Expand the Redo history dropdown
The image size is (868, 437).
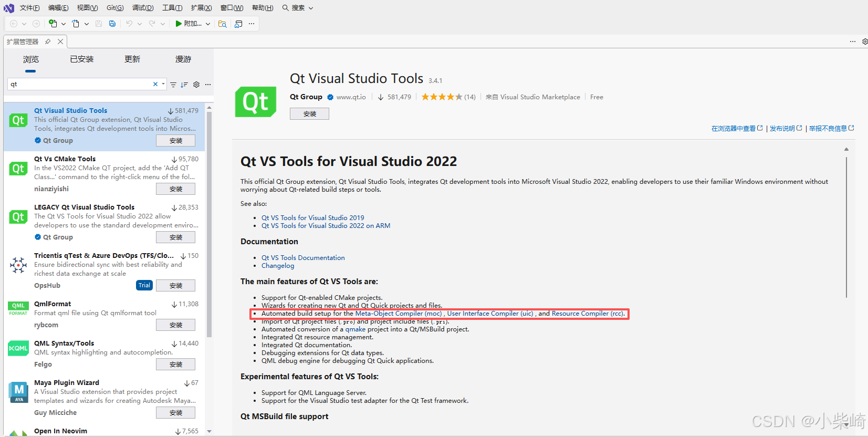click(x=163, y=24)
